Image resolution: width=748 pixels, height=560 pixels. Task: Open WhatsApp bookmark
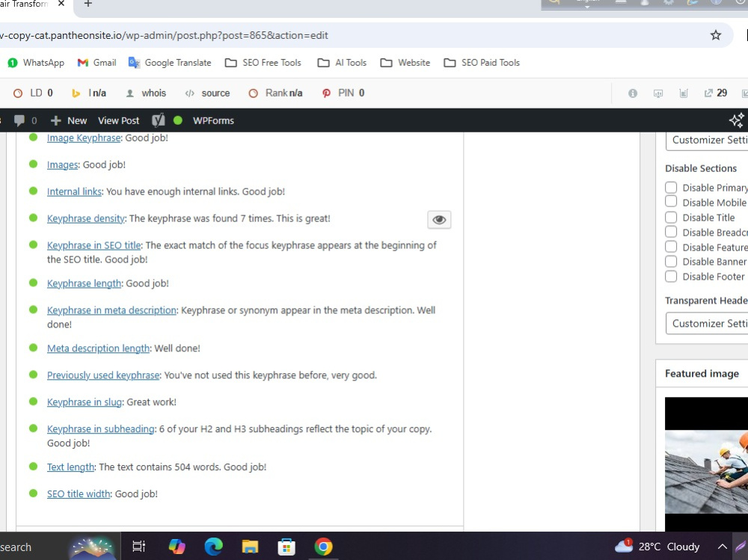coord(36,63)
